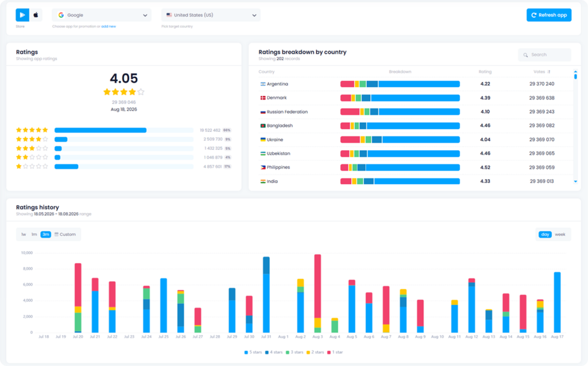Open the add new link
The height and width of the screenshot is (366, 588).
coord(109,26)
